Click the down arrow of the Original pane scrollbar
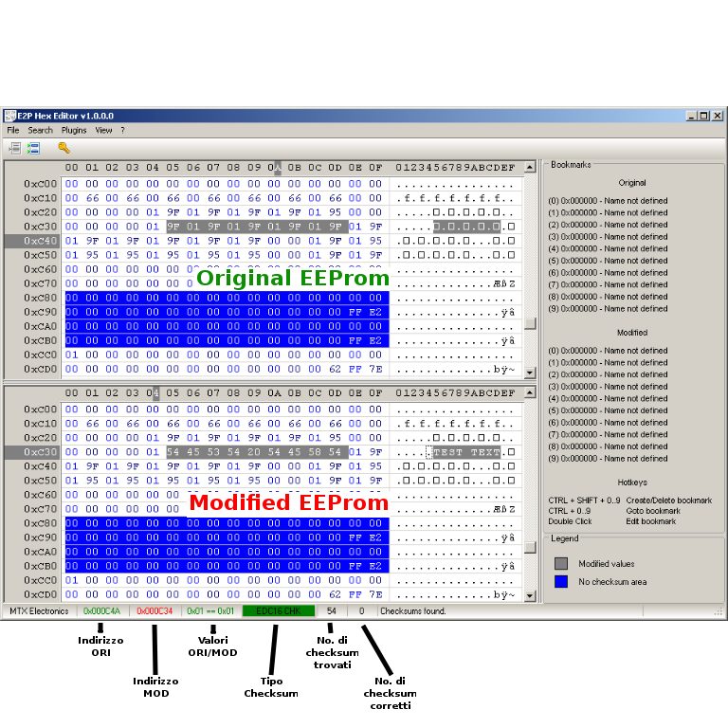Viewport: 728px width, 728px height. [530, 373]
